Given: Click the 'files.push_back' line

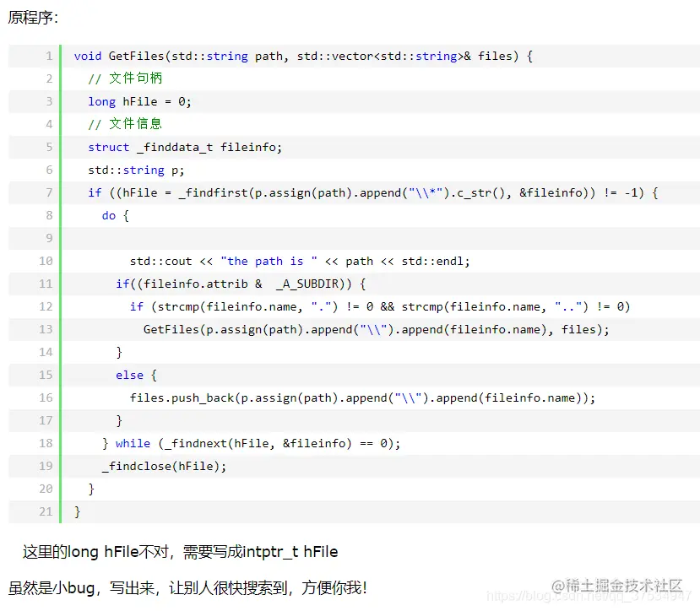Looking at the screenshot, I should tap(362, 397).
